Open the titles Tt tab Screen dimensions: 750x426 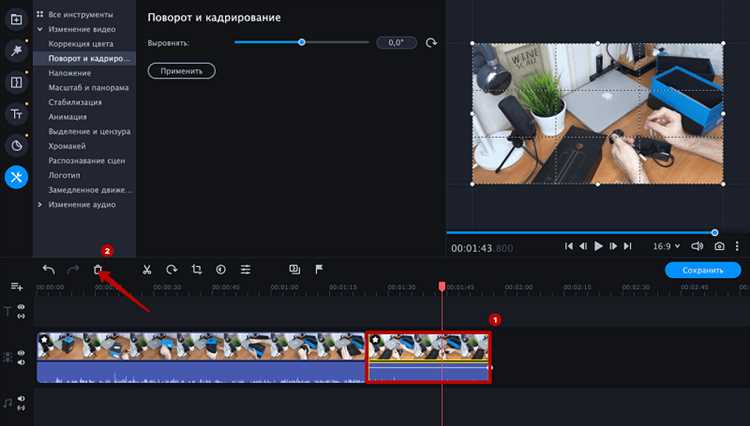pos(16,114)
